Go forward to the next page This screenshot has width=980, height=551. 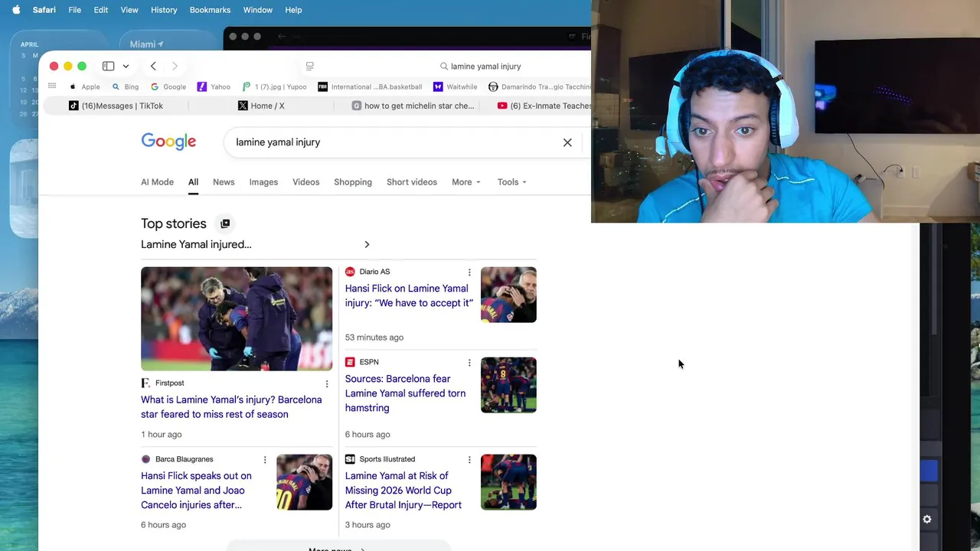pyautogui.click(x=175, y=66)
